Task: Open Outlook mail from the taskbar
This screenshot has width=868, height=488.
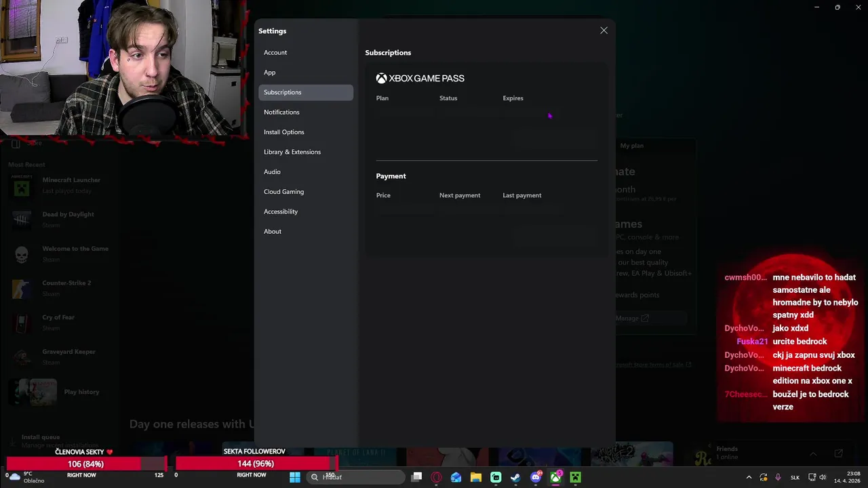Action: (x=456, y=477)
